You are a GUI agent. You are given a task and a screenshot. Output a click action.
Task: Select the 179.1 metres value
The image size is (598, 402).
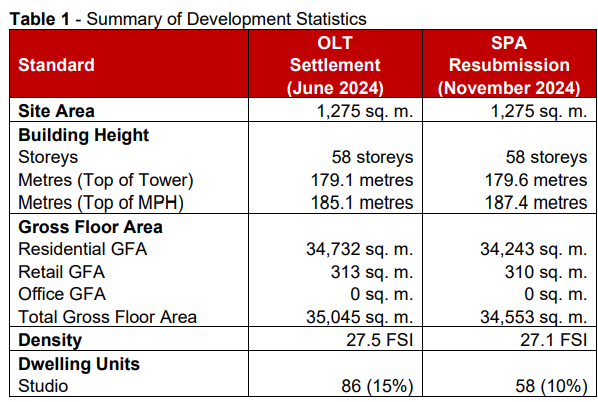pos(362,180)
